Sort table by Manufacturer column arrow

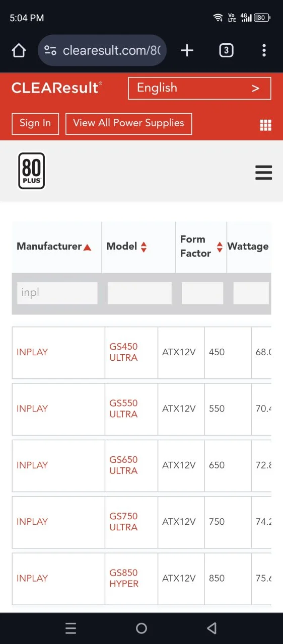pos(88,247)
